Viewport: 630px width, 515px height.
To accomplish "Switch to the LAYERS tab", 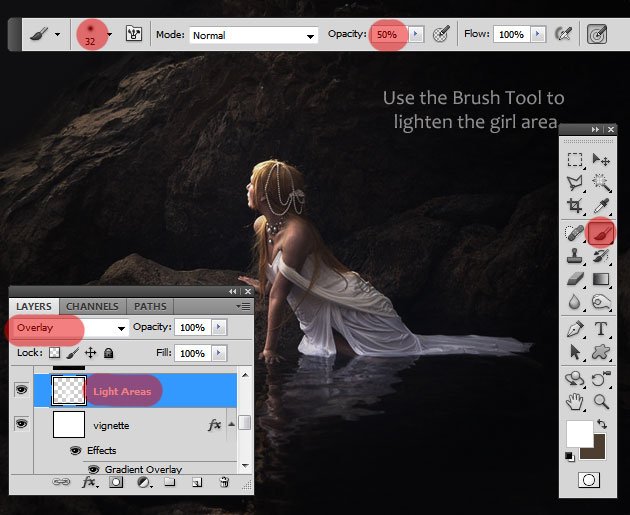I will click(x=34, y=307).
